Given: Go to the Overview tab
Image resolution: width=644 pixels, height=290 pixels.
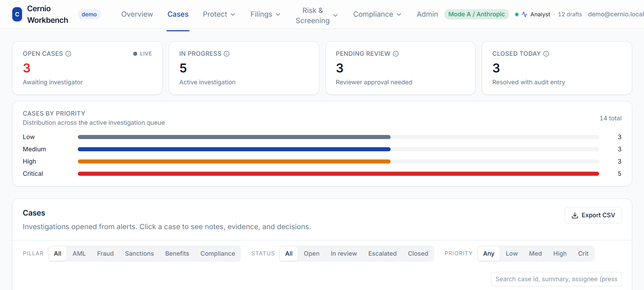Looking at the screenshot, I should point(137,14).
